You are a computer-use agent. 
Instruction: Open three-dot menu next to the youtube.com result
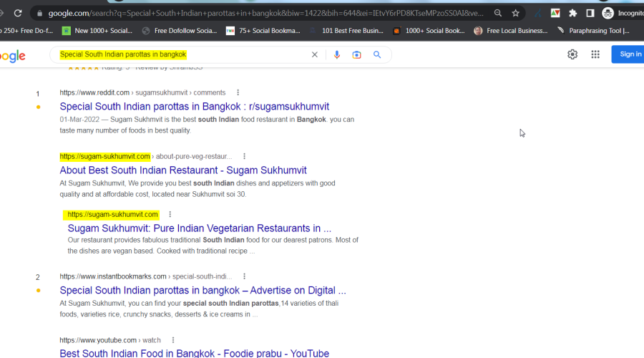click(173, 340)
